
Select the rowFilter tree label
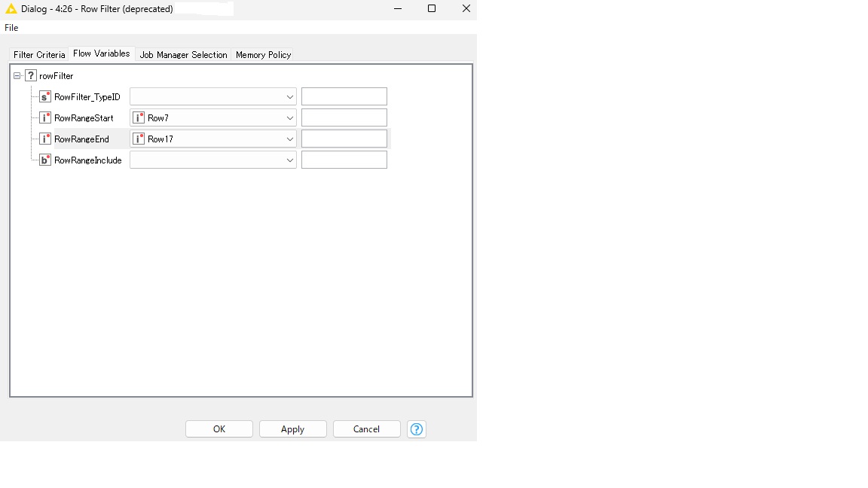[56, 76]
